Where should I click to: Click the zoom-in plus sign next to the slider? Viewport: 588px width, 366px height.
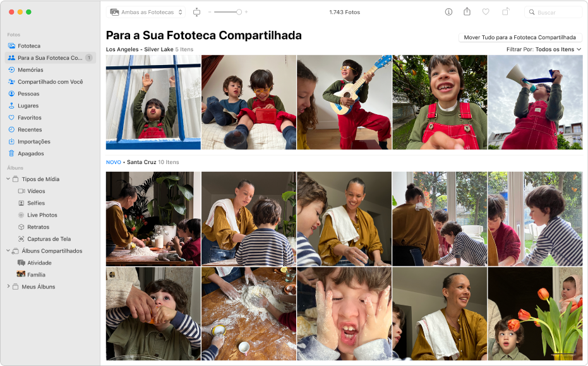pyautogui.click(x=246, y=12)
